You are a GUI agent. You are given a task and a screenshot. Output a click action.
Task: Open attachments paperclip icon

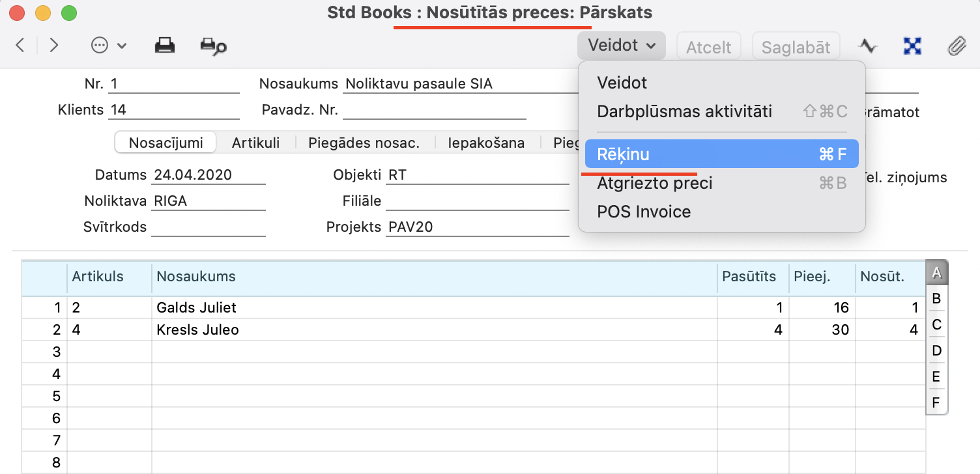point(956,46)
